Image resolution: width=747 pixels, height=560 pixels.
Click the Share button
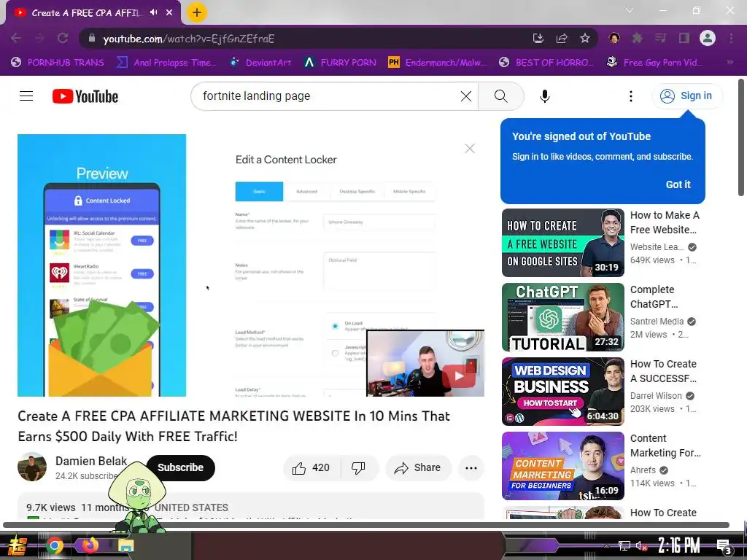coord(417,468)
